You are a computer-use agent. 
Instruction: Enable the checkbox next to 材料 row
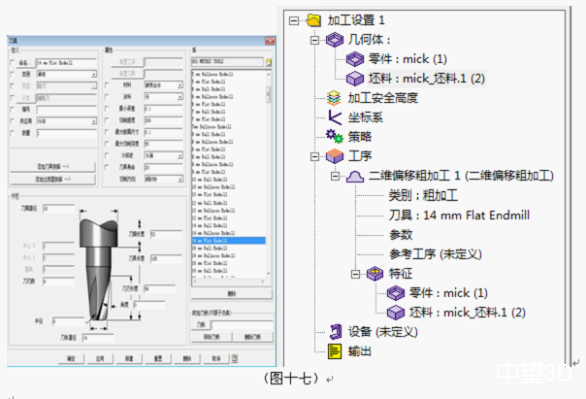107,86
